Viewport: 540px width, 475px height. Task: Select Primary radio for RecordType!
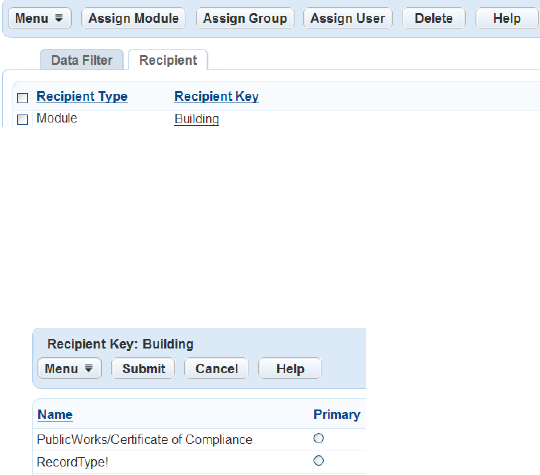pos(319,461)
